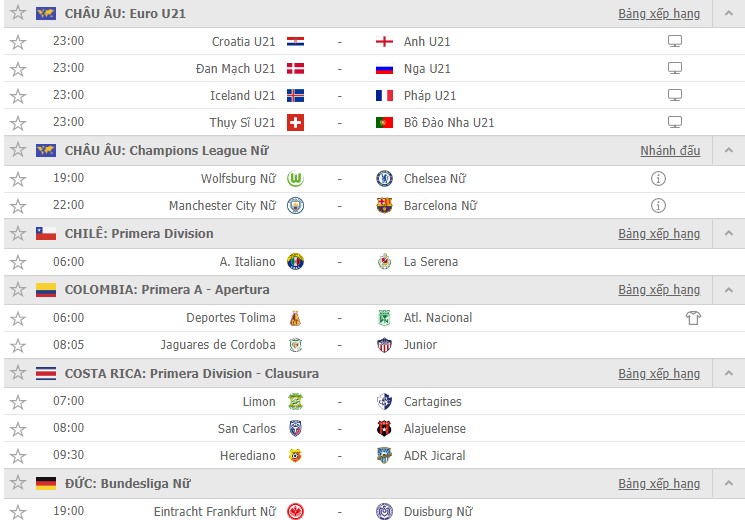Collapse the Euro U21 section
The width and height of the screenshot is (745, 520).
(x=728, y=13)
